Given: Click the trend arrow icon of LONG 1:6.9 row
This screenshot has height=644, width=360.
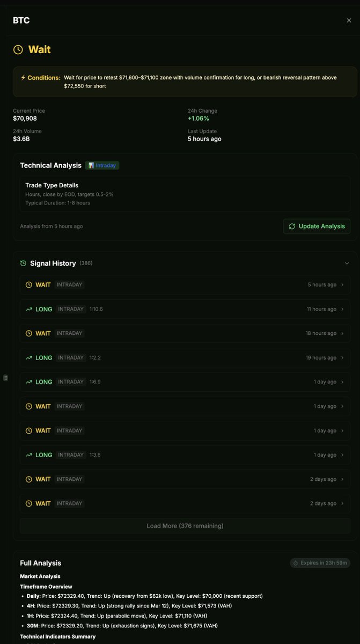Looking at the screenshot, I should pos(29,382).
